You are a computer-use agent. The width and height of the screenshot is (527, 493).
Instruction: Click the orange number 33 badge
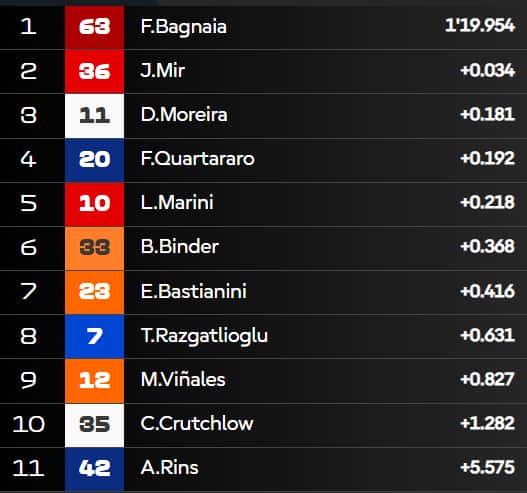[94, 248]
